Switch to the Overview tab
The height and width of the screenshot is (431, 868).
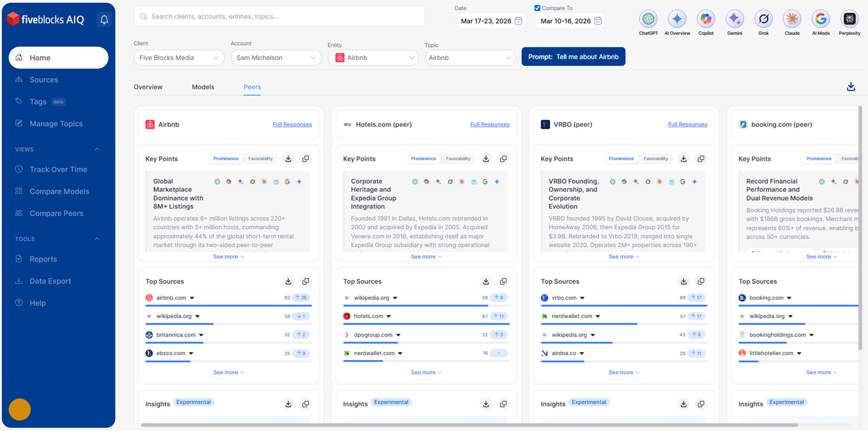pyautogui.click(x=148, y=87)
